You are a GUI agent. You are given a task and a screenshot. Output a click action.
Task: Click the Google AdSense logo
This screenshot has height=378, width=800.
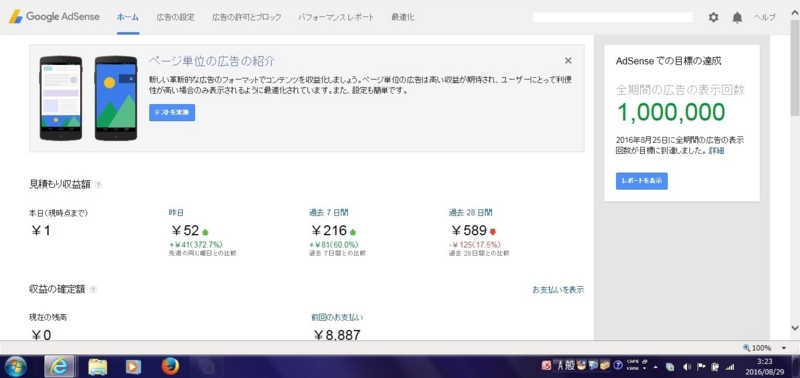coord(55,17)
